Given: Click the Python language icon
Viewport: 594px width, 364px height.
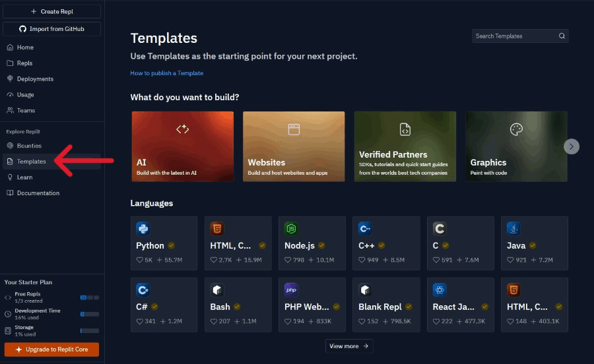Looking at the screenshot, I should pos(143,229).
